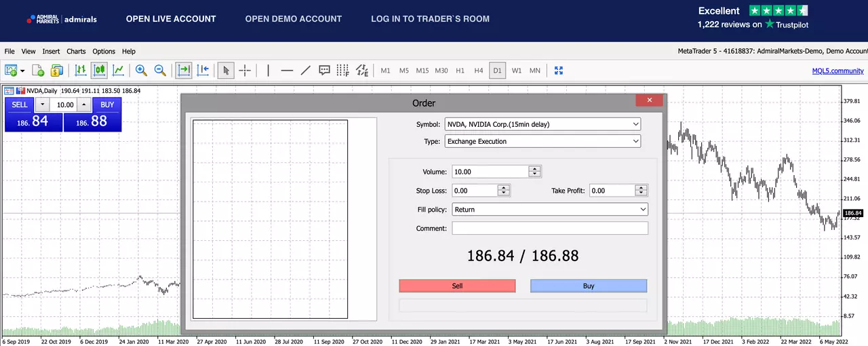Select the horizontal line drawing tool
868x346 pixels.
click(x=287, y=70)
